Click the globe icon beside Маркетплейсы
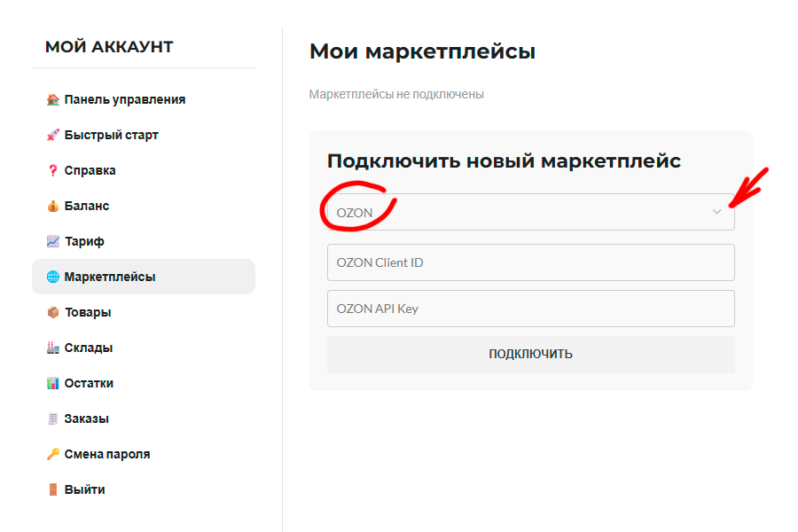The image size is (798, 532). 53,277
